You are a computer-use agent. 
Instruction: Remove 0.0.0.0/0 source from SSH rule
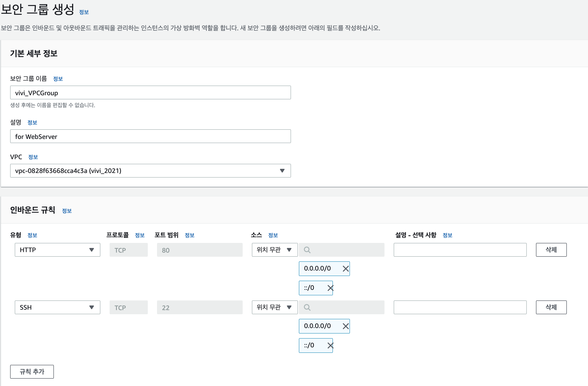pos(345,326)
